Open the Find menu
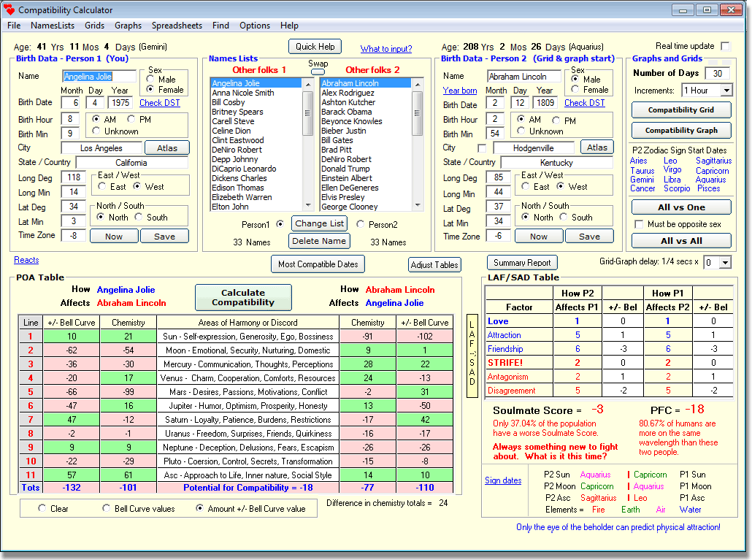The height and width of the screenshot is (560, 752). pyautogui.click(x=220, y=25)
